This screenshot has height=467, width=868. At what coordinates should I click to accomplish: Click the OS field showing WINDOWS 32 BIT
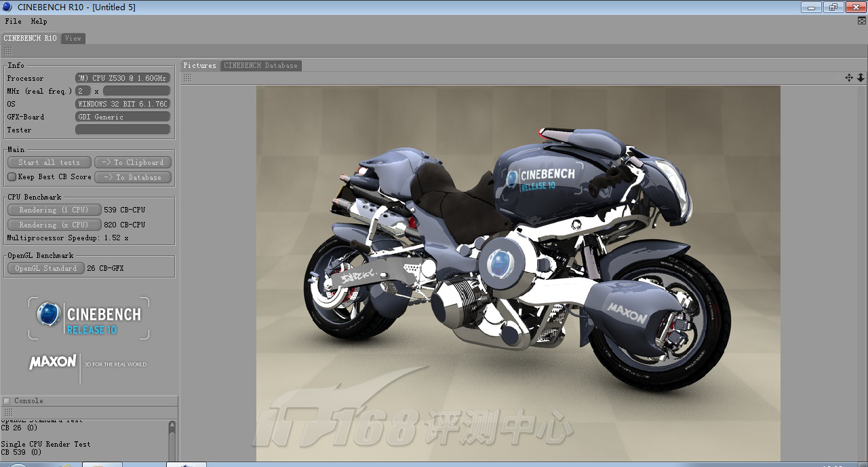click(x=123, y=104)
